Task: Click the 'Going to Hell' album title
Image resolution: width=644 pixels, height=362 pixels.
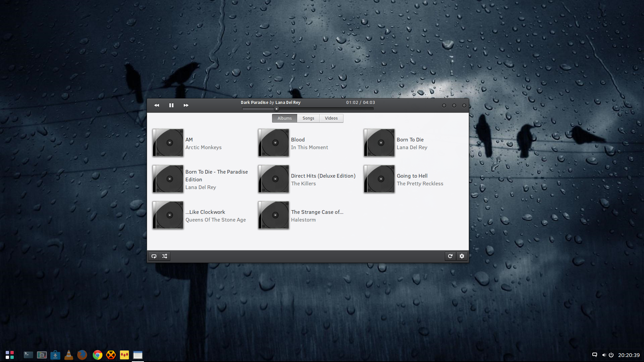Action: click(x=412, y=176)
